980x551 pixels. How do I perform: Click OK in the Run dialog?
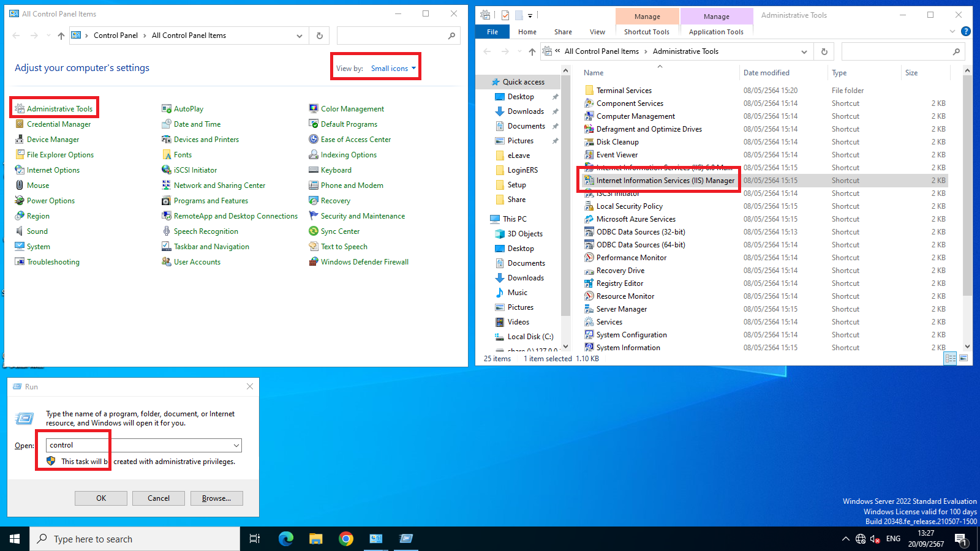click(101, 498)
